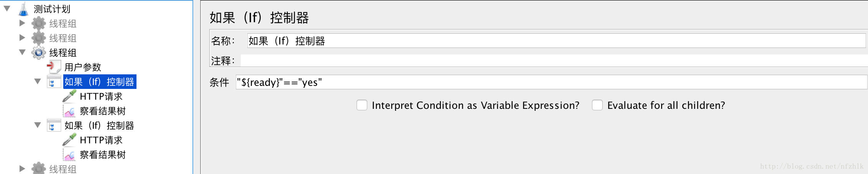Screen dimensions: 868x174
Task: Collapse the active 线程组 node
Action: point(22,52)
